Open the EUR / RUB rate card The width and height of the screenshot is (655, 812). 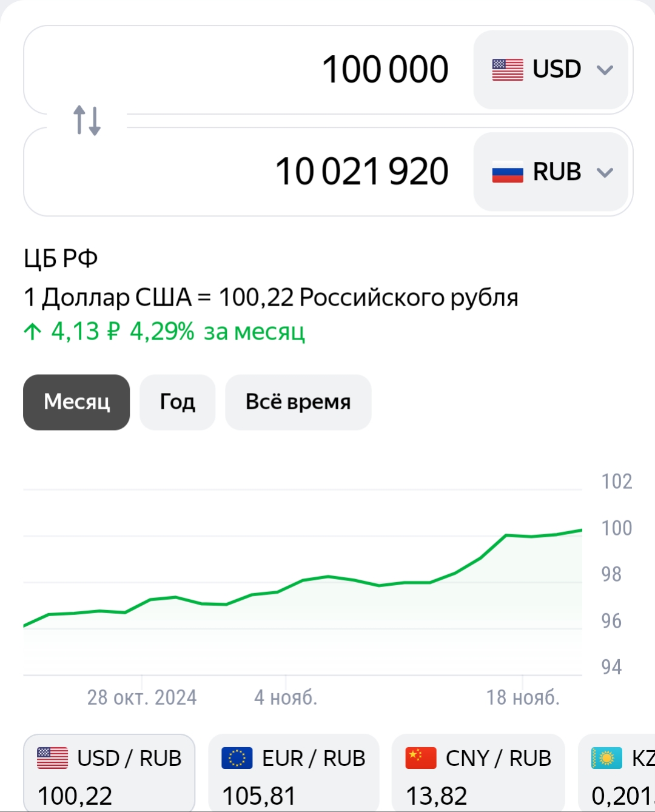[294, 773]
